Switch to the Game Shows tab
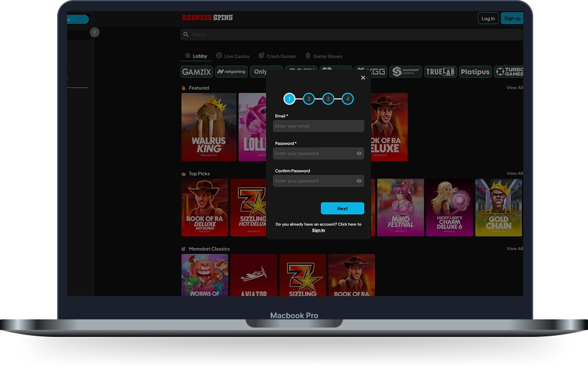The image size is (588, 369). tap(324, 56)
